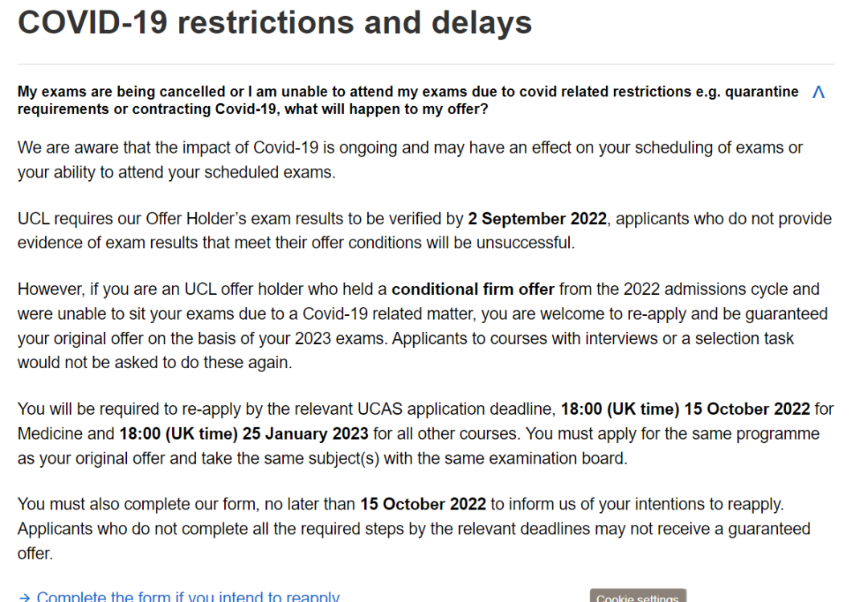Open the Cookie settings button
The height and width of the screenshot is (602, 868).
pyautogui.click(x=637, y=596)
